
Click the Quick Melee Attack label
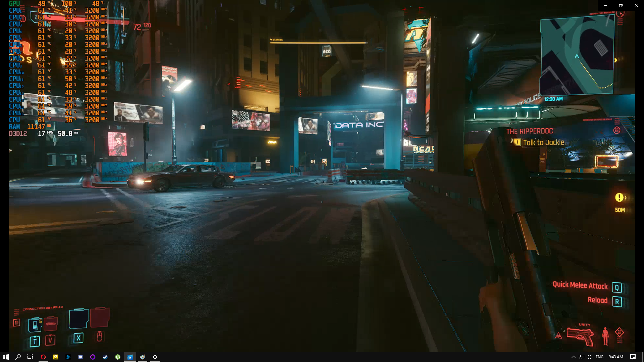(x=580, y=285)
